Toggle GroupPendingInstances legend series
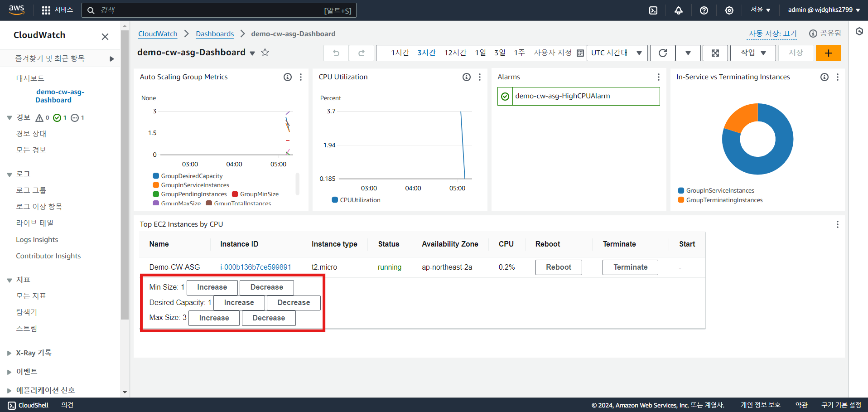This screenshot has width=868, height=412. click(x=190, y=194)
